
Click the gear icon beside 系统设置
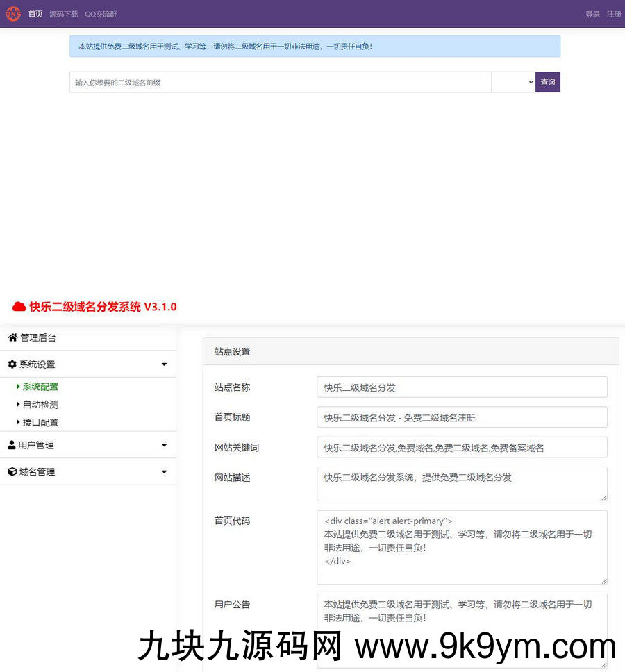point(12,364)
